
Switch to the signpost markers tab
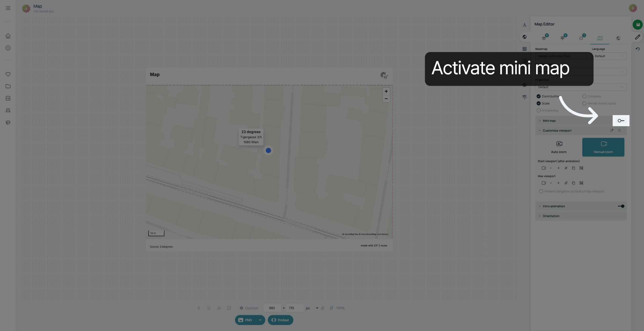coord(563,38)
